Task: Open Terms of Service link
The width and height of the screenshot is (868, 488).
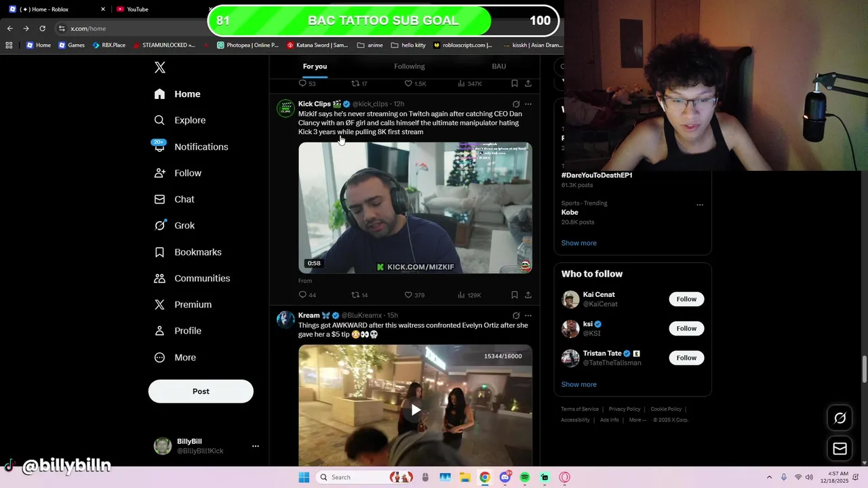Action: coord(580,409)
